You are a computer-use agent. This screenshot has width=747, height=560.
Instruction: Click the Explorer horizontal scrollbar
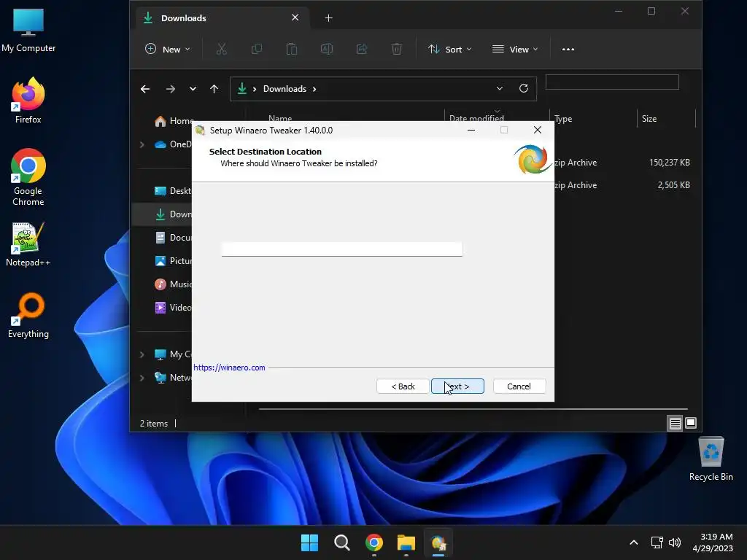pos(473,409)
